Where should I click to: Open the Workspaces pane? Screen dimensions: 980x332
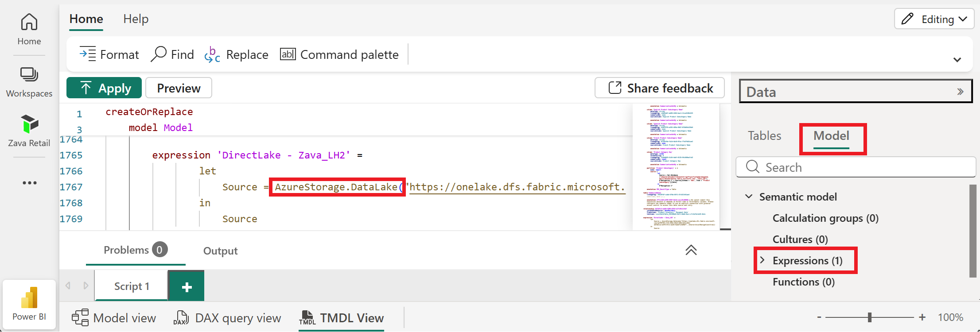click(29, 82)
